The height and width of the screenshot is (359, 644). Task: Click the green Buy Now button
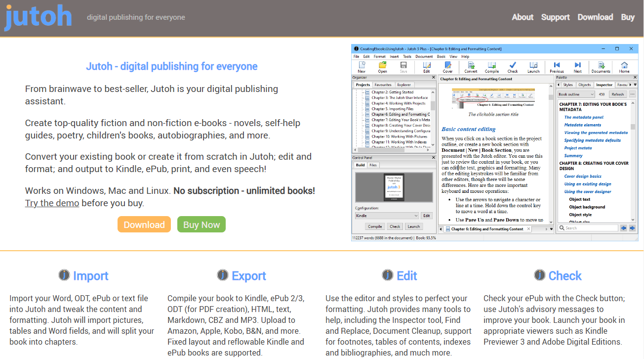point(201,224)
